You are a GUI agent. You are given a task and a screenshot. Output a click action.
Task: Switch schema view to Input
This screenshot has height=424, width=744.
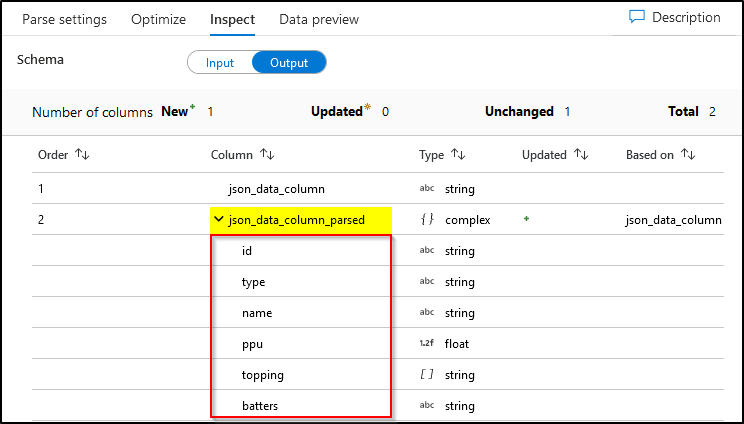[220, 63]
